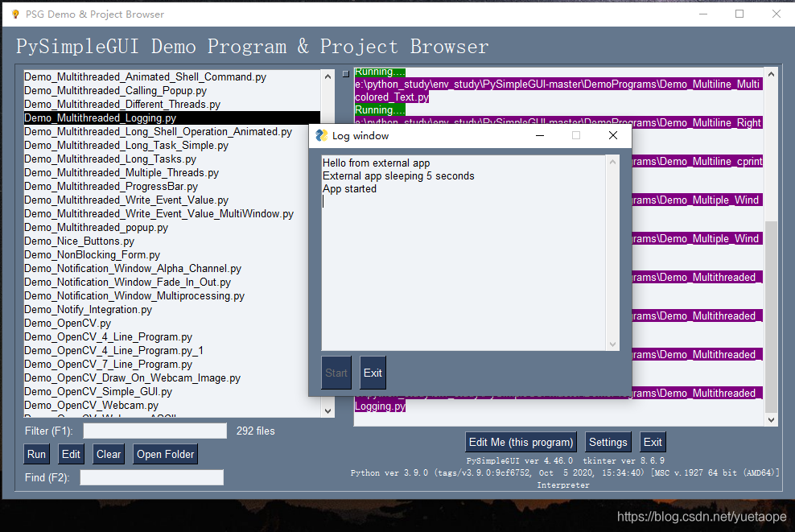Click down arrow of the file list scrollbar

pyautogui.click(x=327, y=410)
